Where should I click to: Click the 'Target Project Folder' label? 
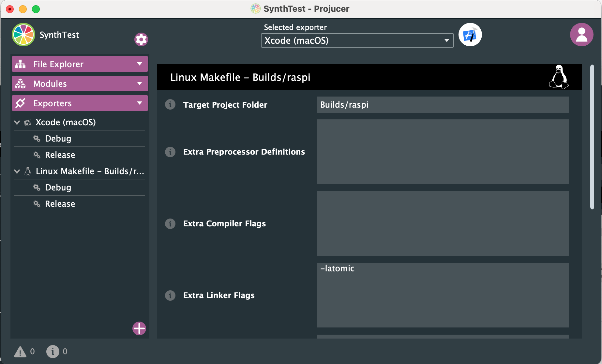[x=225, y=105]
